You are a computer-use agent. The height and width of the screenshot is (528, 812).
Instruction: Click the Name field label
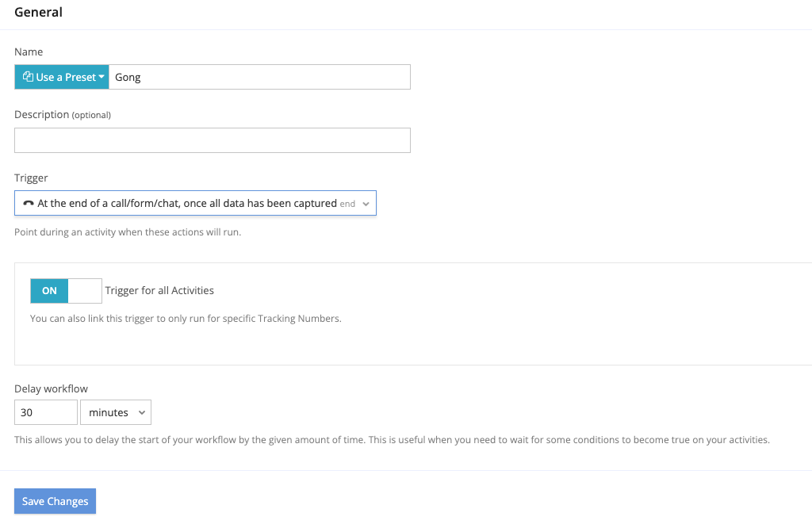(29, 52)
